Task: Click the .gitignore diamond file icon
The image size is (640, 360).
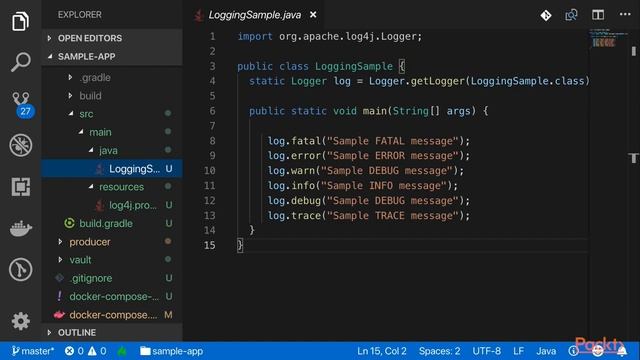Action: (x=60, y=278)
